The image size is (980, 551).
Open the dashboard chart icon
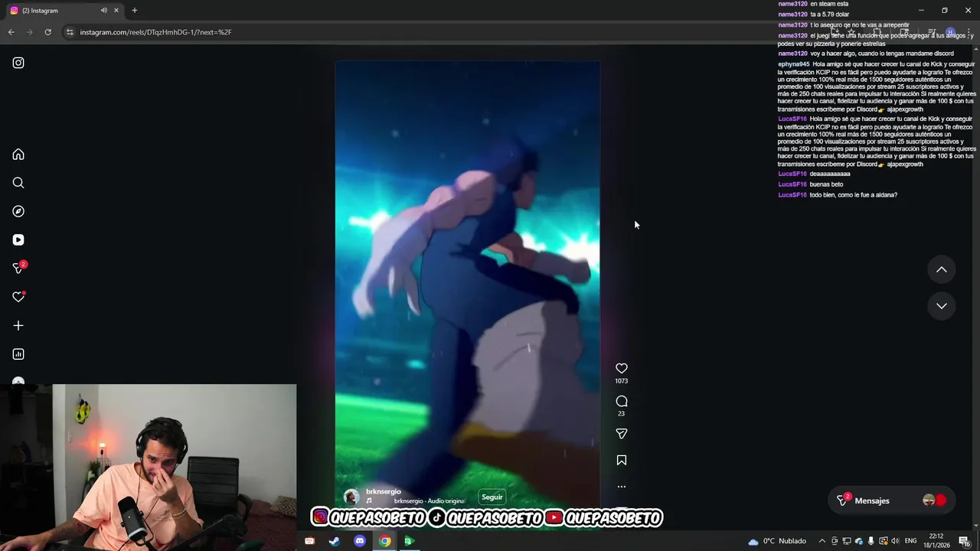pyautogui.click(x=18, y=354)
